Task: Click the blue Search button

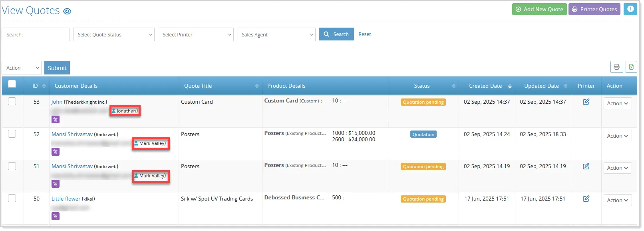Action: [x=336, y=34]
